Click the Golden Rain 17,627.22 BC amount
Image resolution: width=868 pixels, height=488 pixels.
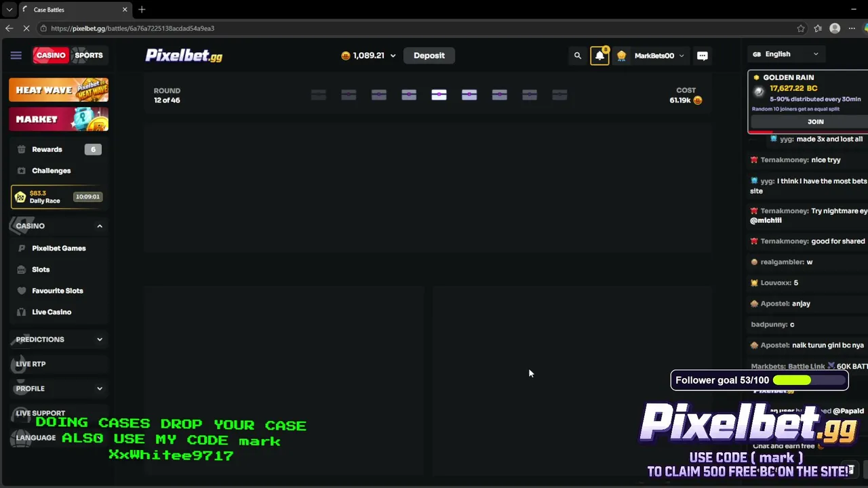pyautogui.click(x=793, y=88)
